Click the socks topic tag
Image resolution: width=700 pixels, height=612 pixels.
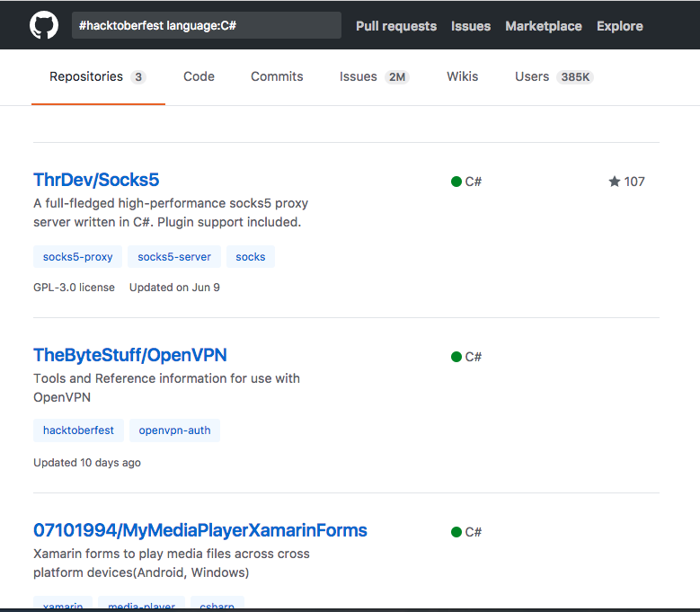tap(251, 257)
